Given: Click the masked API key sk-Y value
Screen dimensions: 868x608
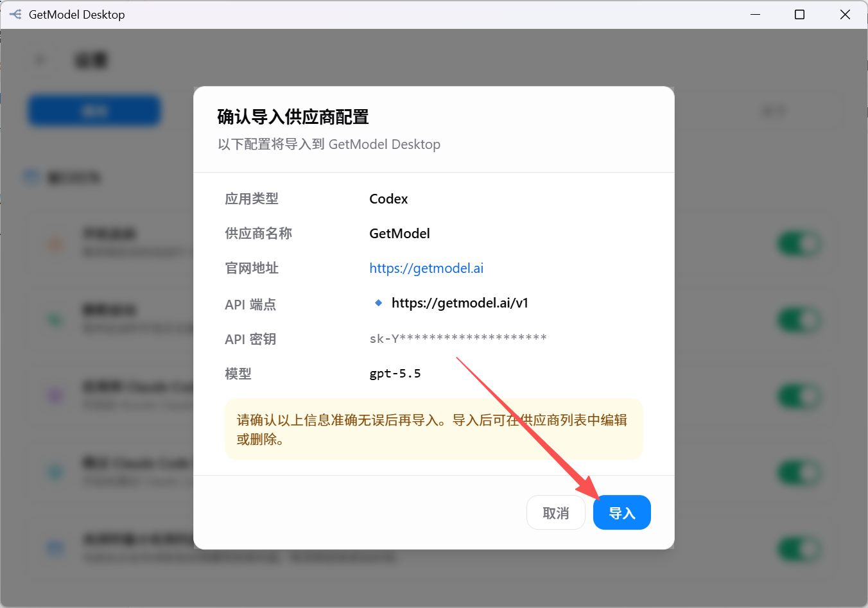Looking at the screenshot, I should (x=458, y=338).
